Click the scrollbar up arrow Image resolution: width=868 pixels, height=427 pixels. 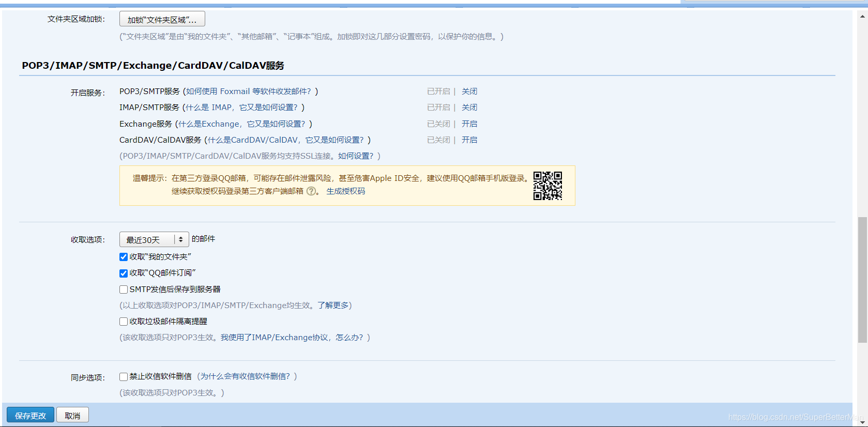coord(862,16)
